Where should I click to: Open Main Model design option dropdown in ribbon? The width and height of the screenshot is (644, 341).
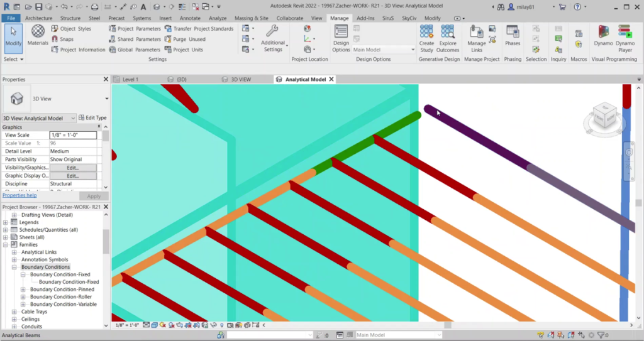384,50
